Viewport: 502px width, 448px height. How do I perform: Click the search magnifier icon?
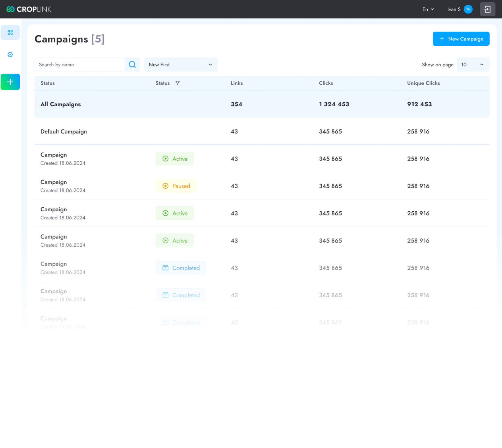132,65
